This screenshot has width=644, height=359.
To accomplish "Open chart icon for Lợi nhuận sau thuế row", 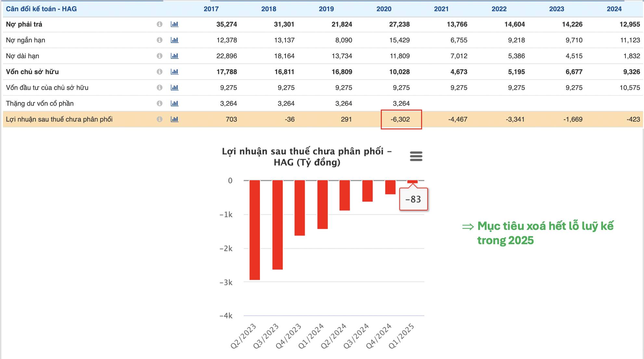I will 174,119.
